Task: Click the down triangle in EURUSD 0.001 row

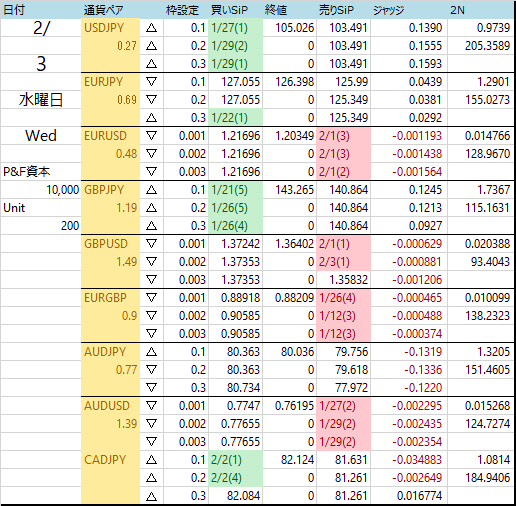Action: click(151, 136)
